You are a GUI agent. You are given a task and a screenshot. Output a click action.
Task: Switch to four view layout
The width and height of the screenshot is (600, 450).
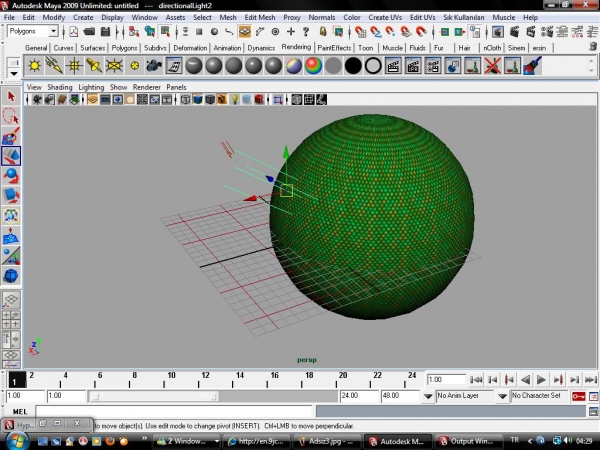pos(11,320)
